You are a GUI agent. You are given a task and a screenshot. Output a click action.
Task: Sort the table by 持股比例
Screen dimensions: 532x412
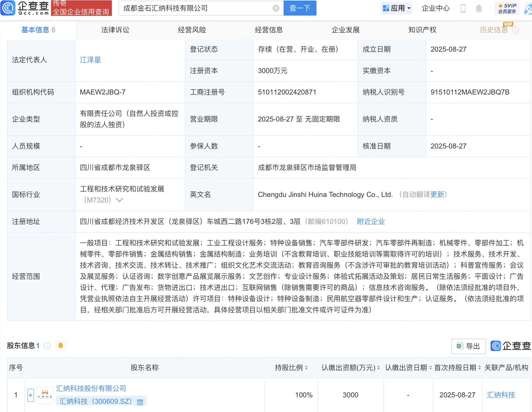pos(306,368)
